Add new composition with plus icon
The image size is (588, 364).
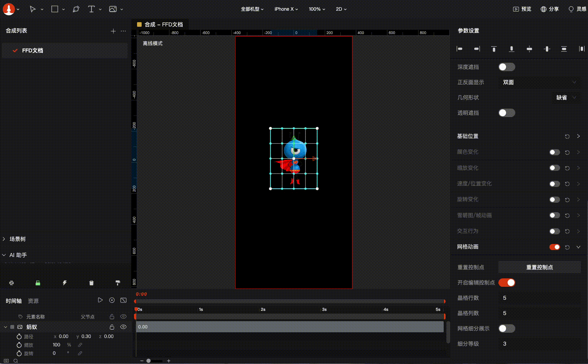(x=113, y=31)
